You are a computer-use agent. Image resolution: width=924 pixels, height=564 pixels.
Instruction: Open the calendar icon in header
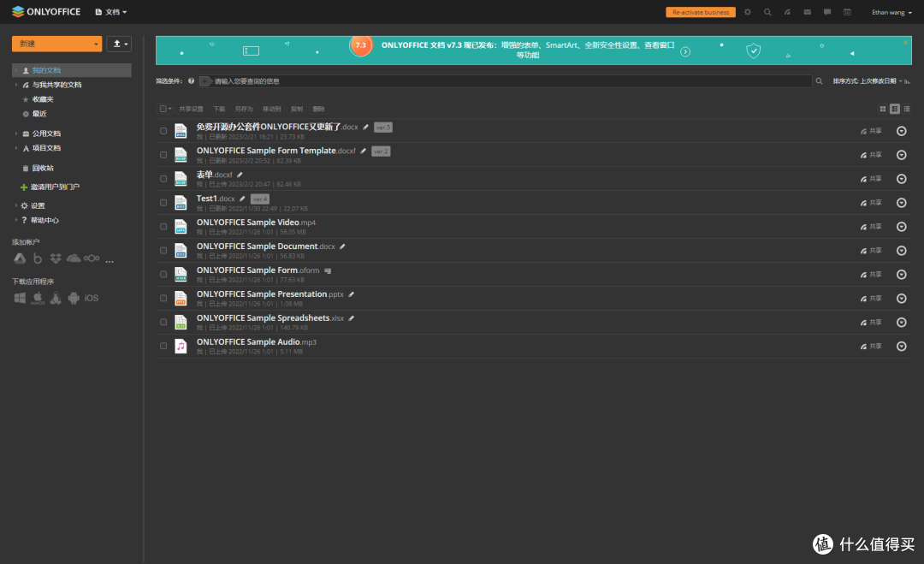847,12
